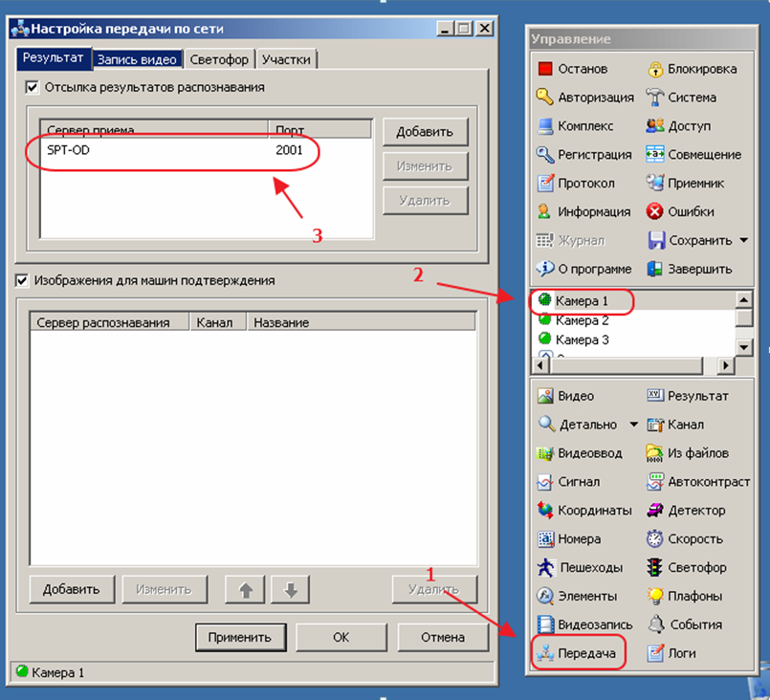Open the Скорость speed clock icon

tap(655, 539)
